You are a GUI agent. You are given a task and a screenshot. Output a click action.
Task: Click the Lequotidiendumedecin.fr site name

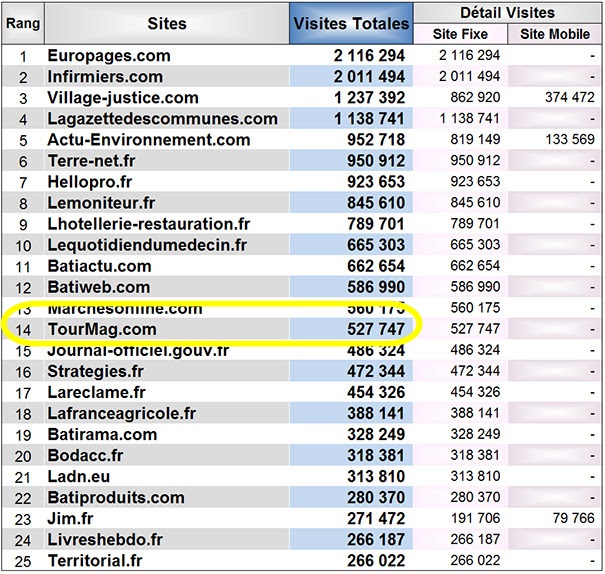(147, 245)
